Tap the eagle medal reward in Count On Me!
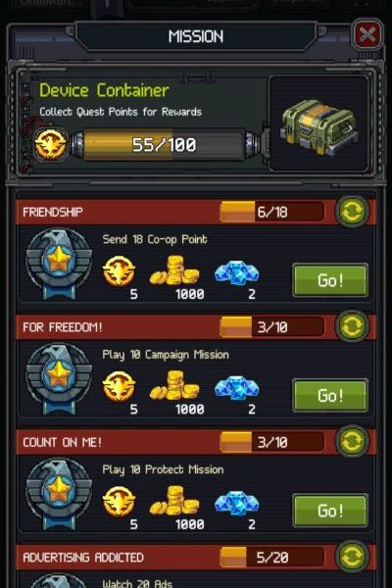Screen dimensions: 392x588 [x=120, y=502]
